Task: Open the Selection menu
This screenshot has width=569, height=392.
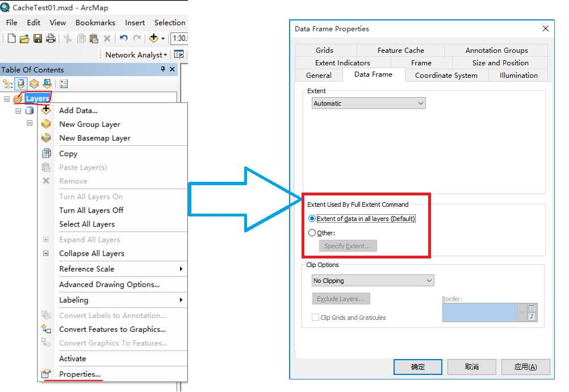Action: click(x=169, y=23)
